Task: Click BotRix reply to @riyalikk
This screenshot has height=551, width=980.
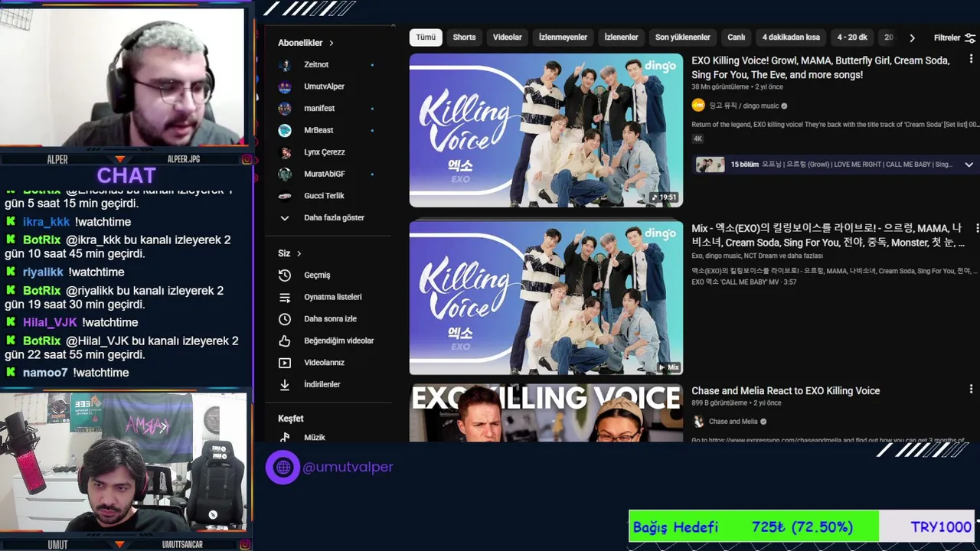Action: (x=115, y=298)
